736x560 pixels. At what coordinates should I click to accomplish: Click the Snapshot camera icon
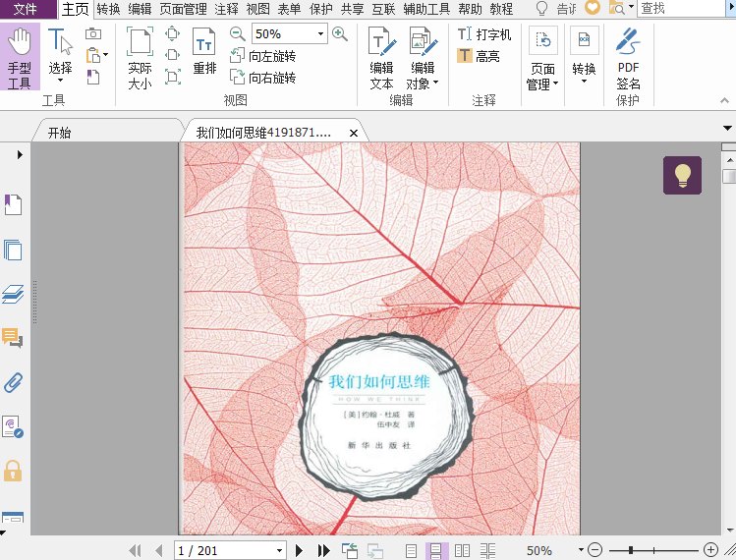pyautogui.click(x=93, y=33)
